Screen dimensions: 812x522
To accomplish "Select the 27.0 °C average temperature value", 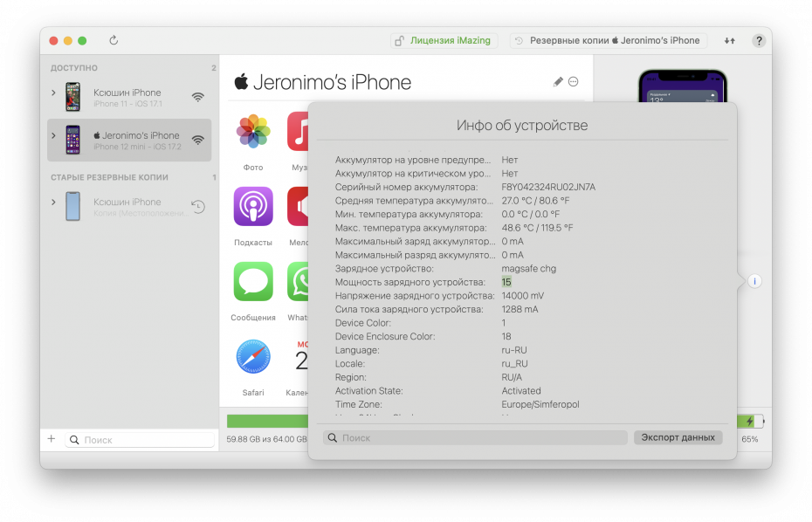I will click(535, 201).
